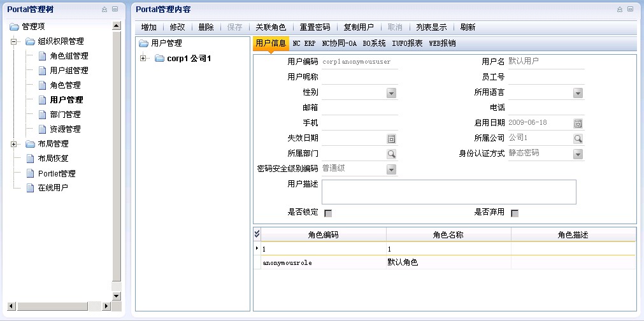Image resolution: width=644 pixels, height=321 pixels.
Task: Click the 用户昵称 input field
Action: click(360, 77)
